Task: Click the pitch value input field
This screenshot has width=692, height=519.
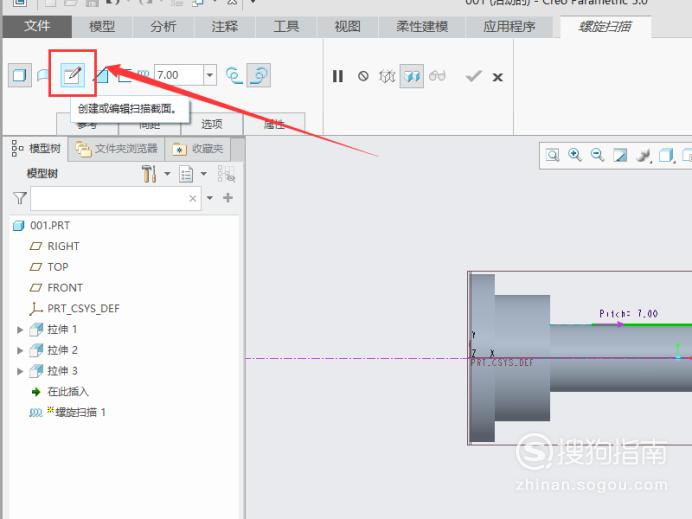Action: point(178,75)
